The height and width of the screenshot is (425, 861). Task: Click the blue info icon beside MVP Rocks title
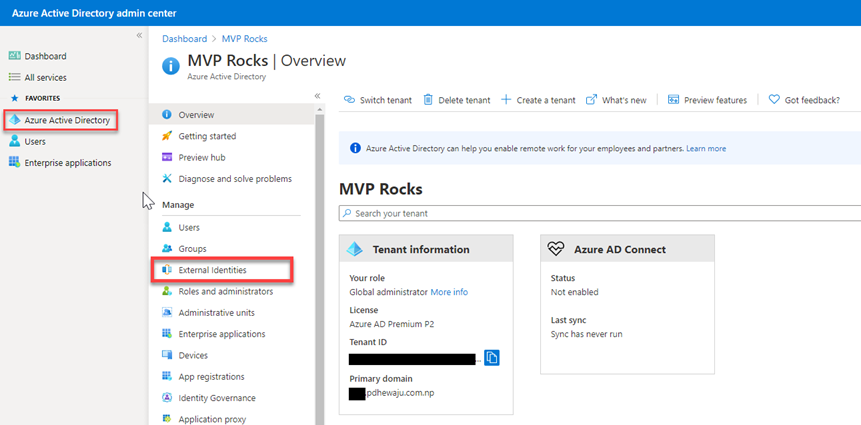coord(171,66)
